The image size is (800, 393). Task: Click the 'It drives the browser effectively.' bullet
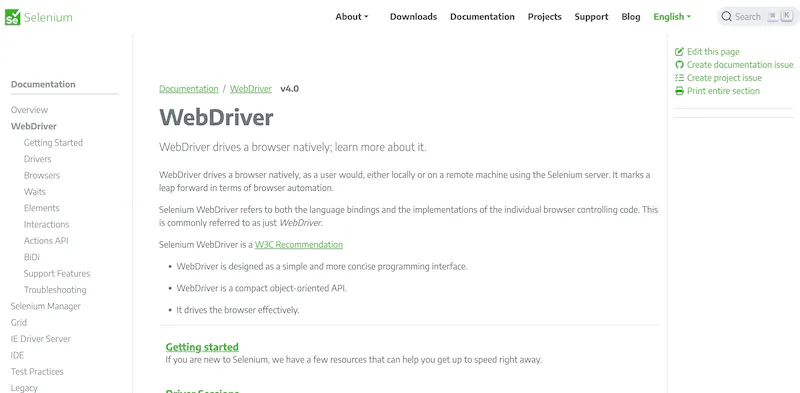238,310
